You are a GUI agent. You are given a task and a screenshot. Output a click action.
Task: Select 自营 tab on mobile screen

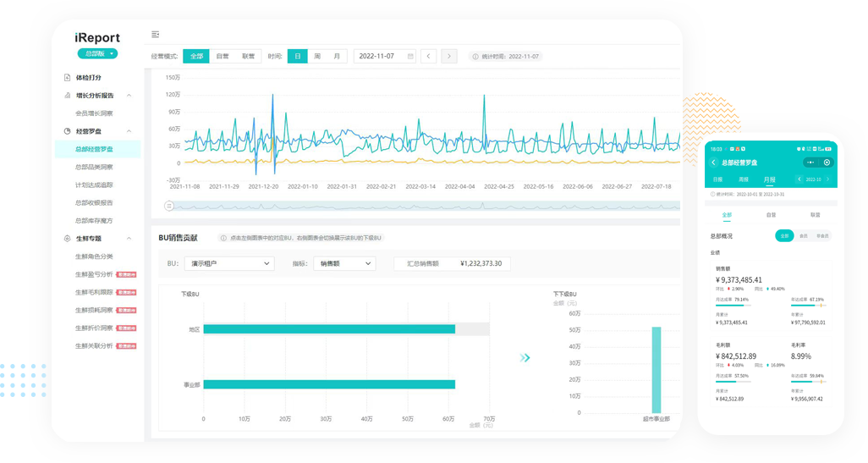[771, 215]
